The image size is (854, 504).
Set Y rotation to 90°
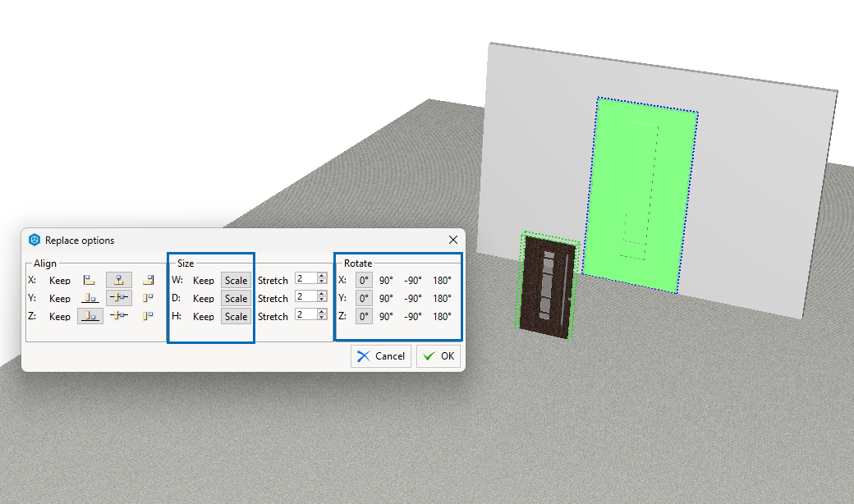(x=386, y=298)
